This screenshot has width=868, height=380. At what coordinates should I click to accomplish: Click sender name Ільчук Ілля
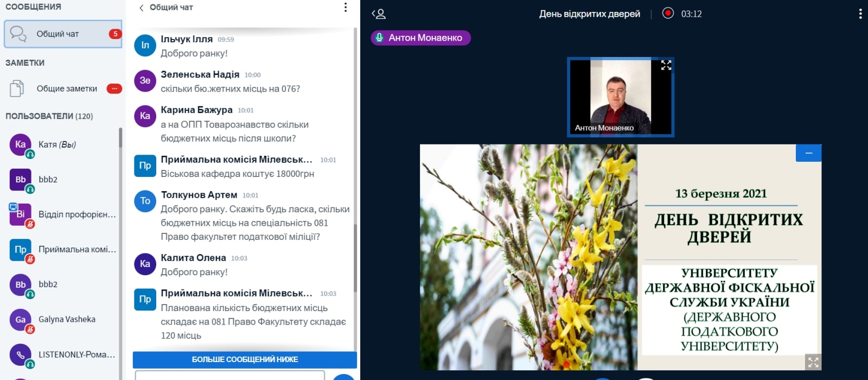[187, 39]
